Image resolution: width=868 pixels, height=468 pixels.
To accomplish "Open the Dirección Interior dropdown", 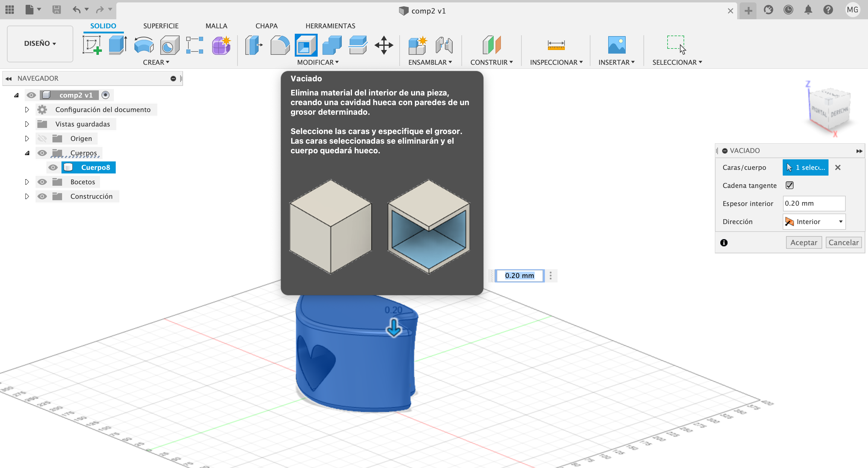I will tap(814, 222).
